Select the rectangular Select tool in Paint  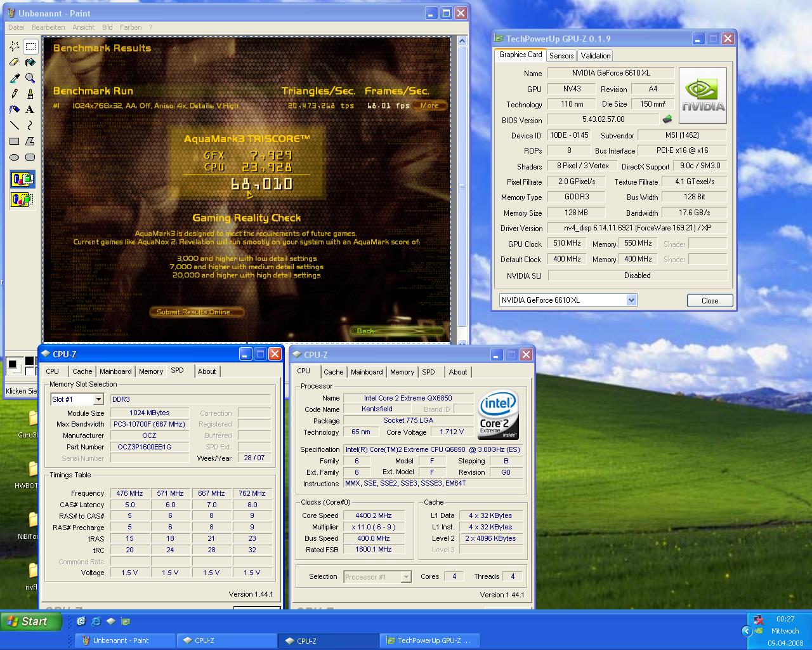pos(30,46)
